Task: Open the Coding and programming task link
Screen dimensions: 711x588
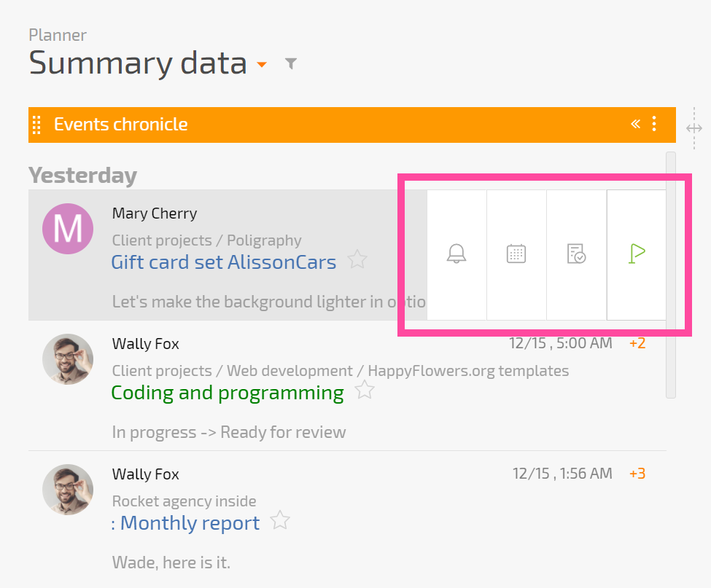Action: (228, 393)
